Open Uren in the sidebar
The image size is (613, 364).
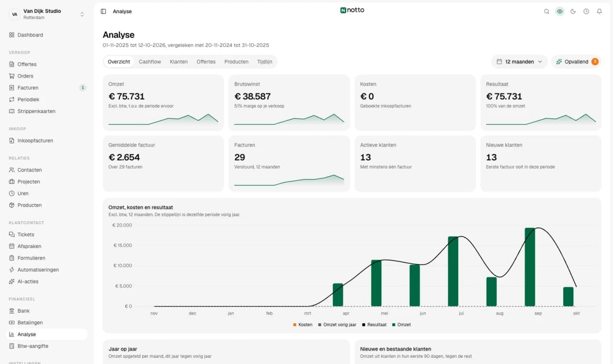pyautogui.click(x=47, y=193)
